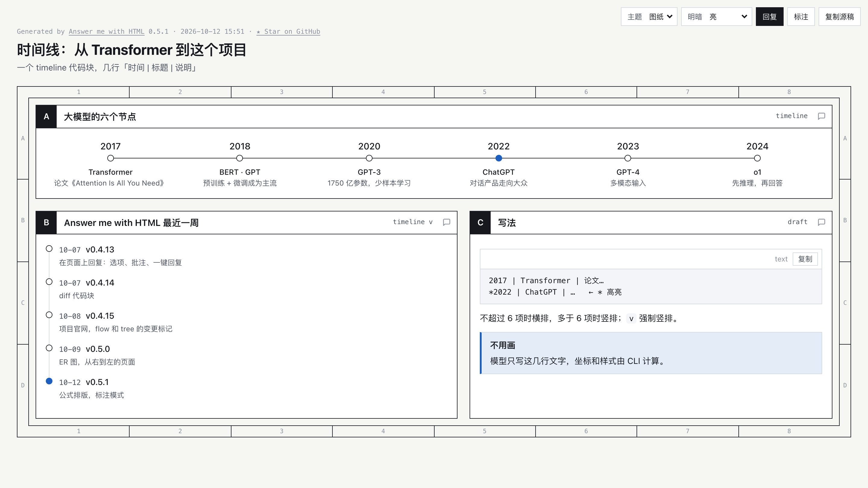Select the highlighted 10-12 v0.5.1 marker
The image size is (868, 488).
point(49,381)
